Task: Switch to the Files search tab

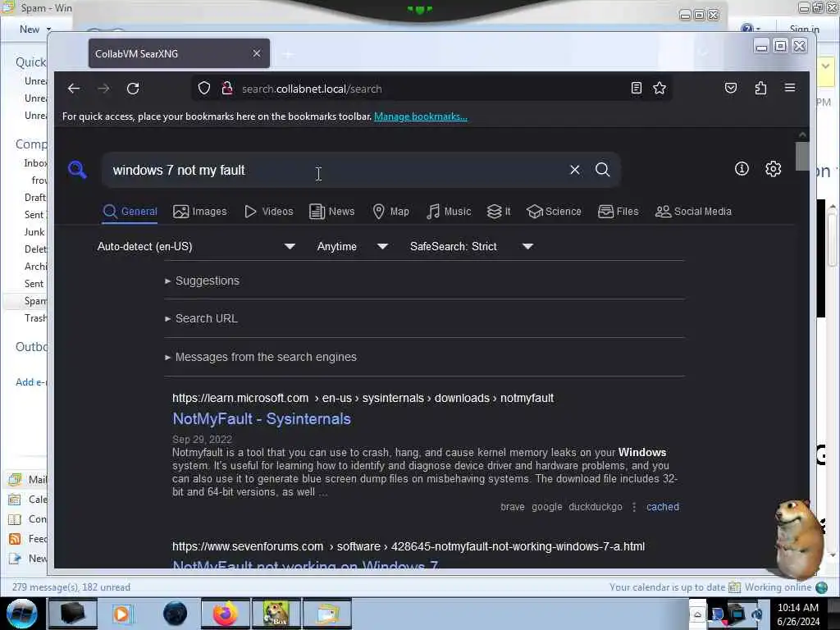Action: click(x=619, y=212)
